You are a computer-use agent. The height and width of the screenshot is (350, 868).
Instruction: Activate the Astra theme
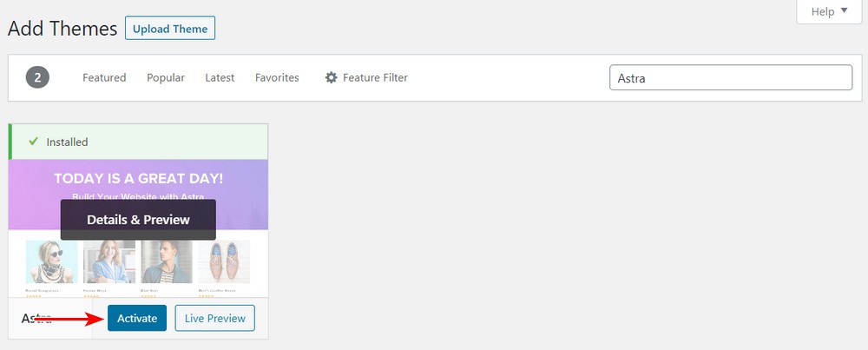[x=137, y=318]
